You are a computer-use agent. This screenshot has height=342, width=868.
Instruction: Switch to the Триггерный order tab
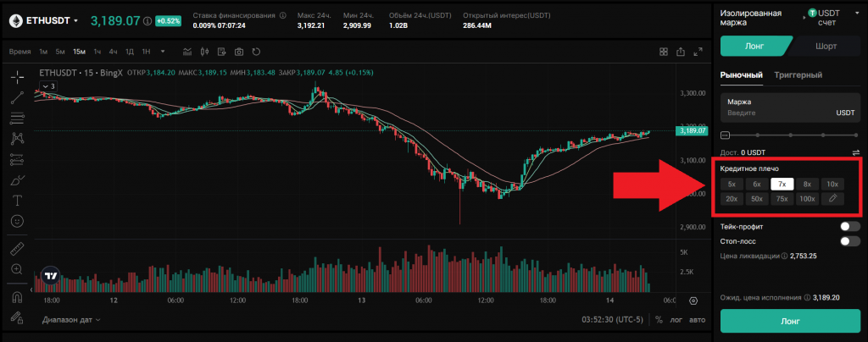tap(798, 75)
